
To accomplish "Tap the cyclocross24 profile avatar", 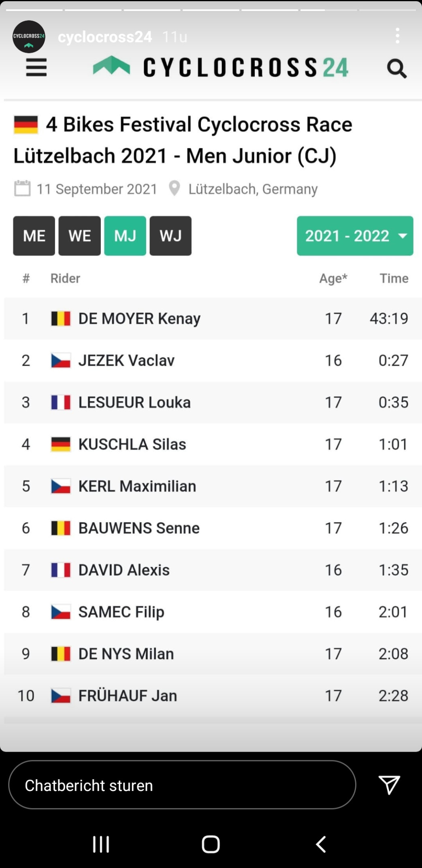I will [x=29, y=37].
